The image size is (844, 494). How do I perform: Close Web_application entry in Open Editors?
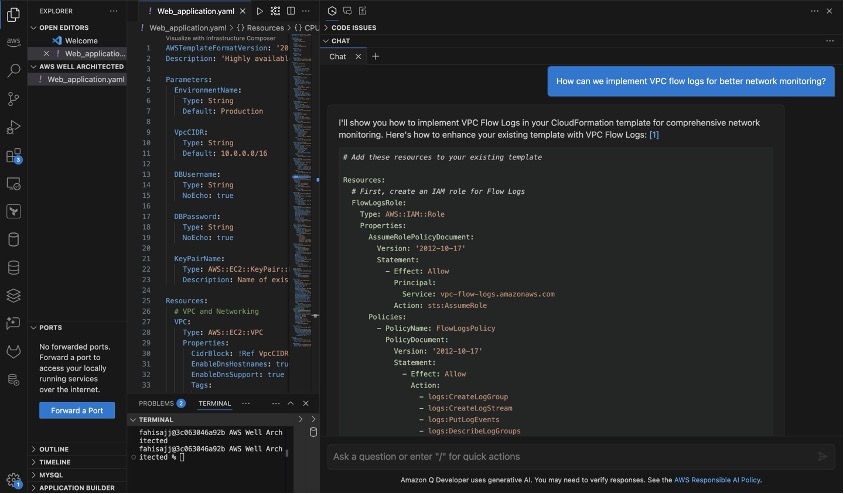[x=46, y=53]
